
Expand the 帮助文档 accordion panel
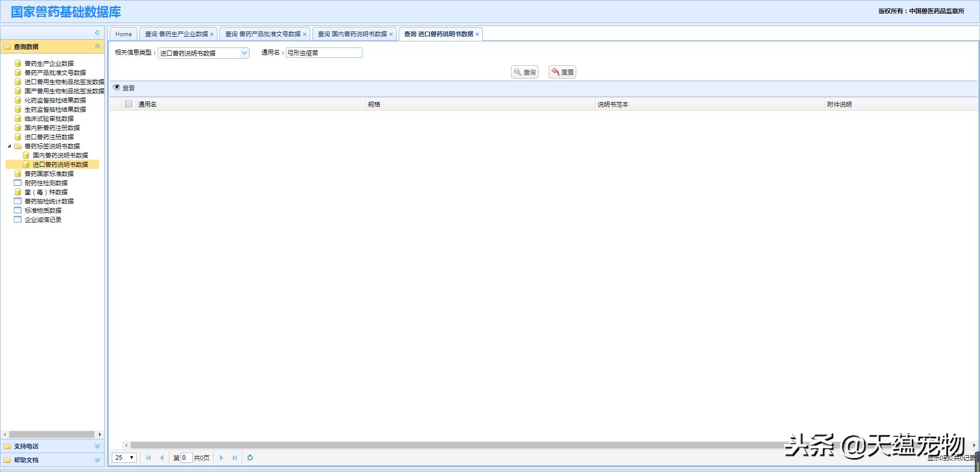tap(97, 460)
